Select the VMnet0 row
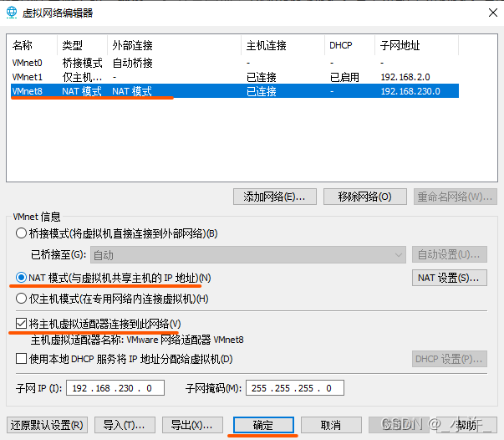 click(x=235, y=63)
